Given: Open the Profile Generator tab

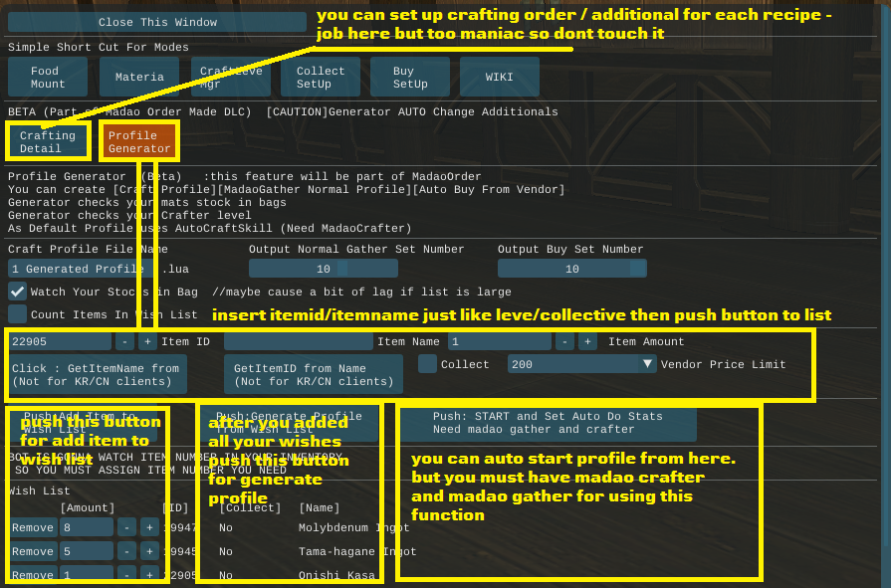Looking at the screenshot, I should (x=139, y=142).
